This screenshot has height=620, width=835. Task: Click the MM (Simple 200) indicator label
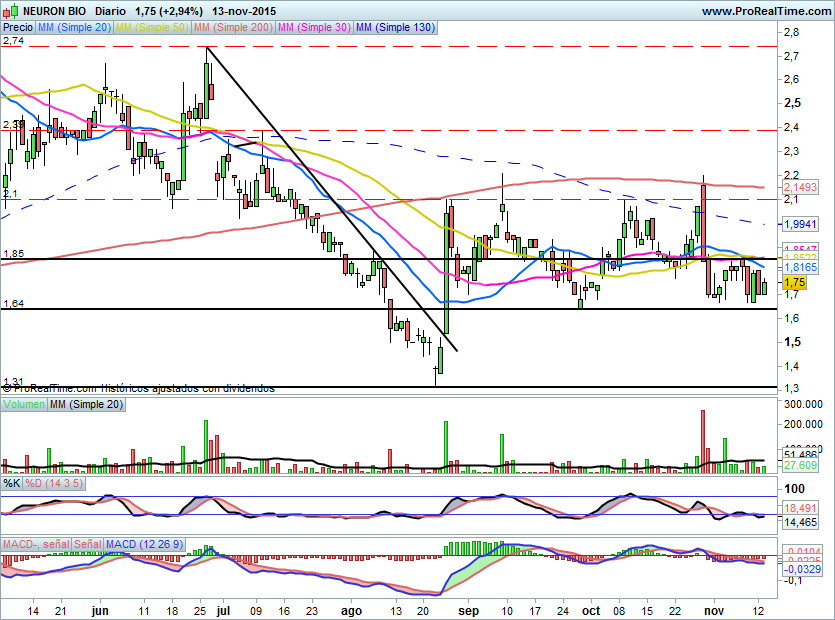(231, 28)
